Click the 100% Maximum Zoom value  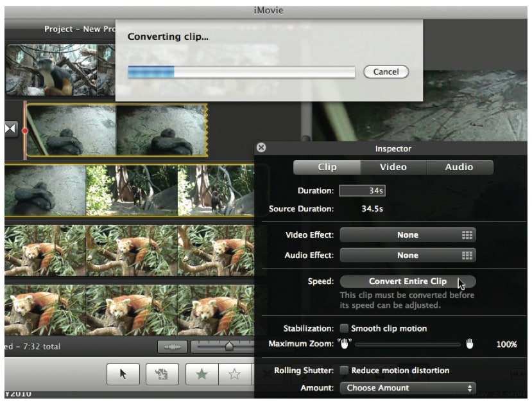(x=506, y=344)
